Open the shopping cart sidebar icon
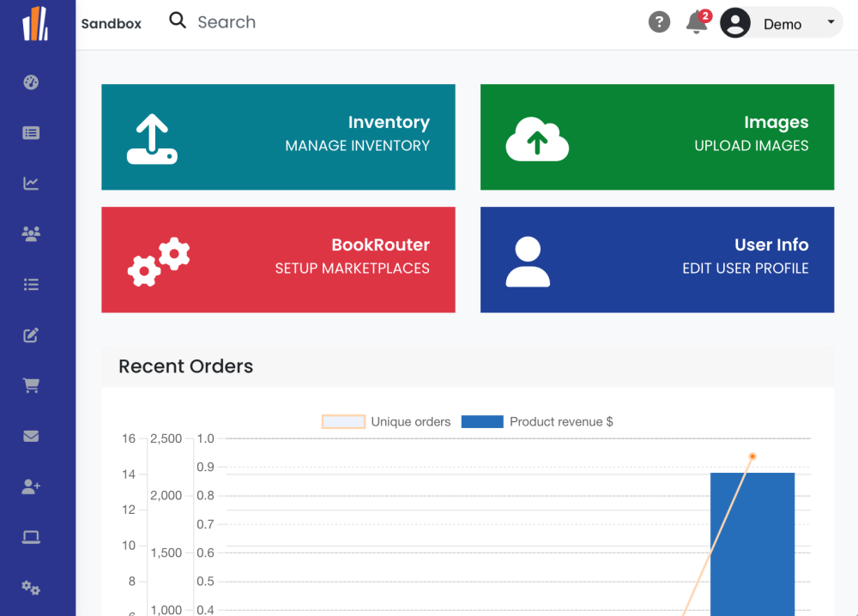The height and width of the screenshot is (616, 858). [31, 385]
